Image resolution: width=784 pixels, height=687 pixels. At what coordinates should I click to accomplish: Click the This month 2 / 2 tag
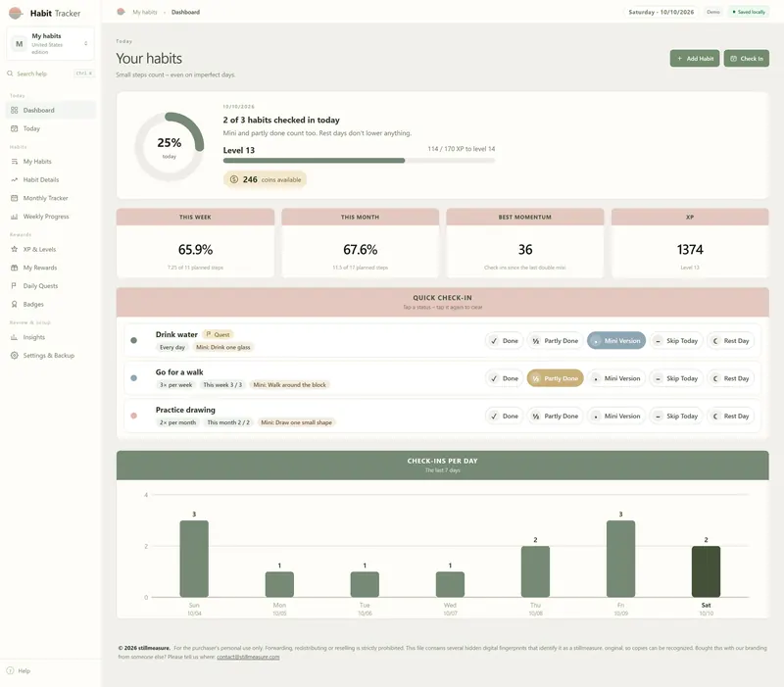coord(228,422)
